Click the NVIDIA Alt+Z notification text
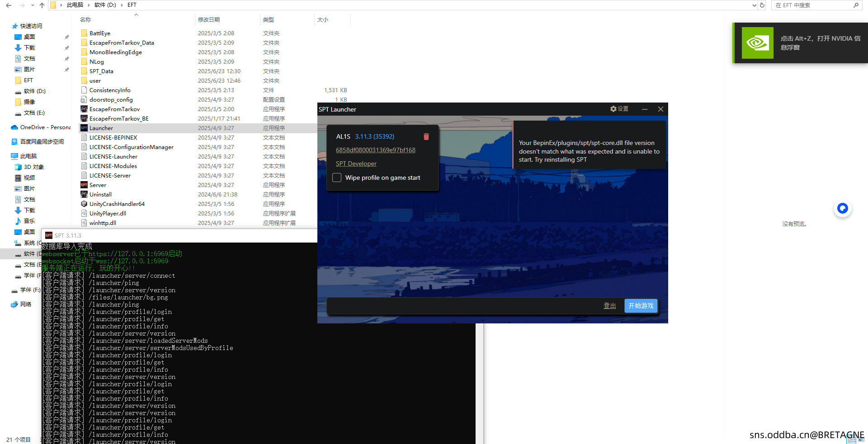This screenshot has width=868, height=444. tap(820, 42)
